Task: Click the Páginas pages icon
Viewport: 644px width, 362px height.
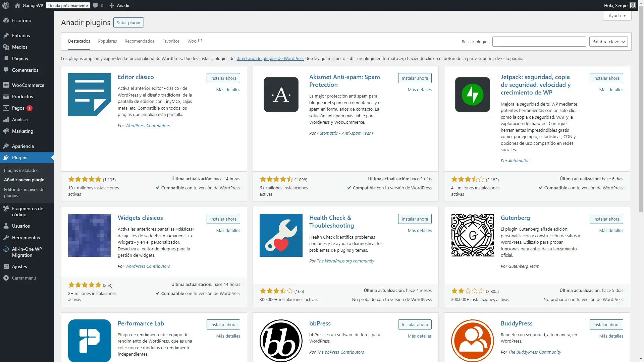Action: pos(6,59)
